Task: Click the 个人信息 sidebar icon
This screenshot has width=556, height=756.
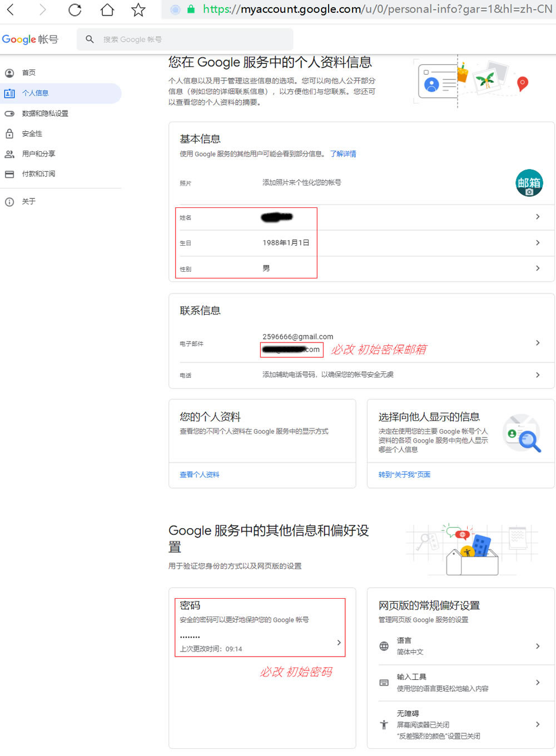Action: [9, 93]
